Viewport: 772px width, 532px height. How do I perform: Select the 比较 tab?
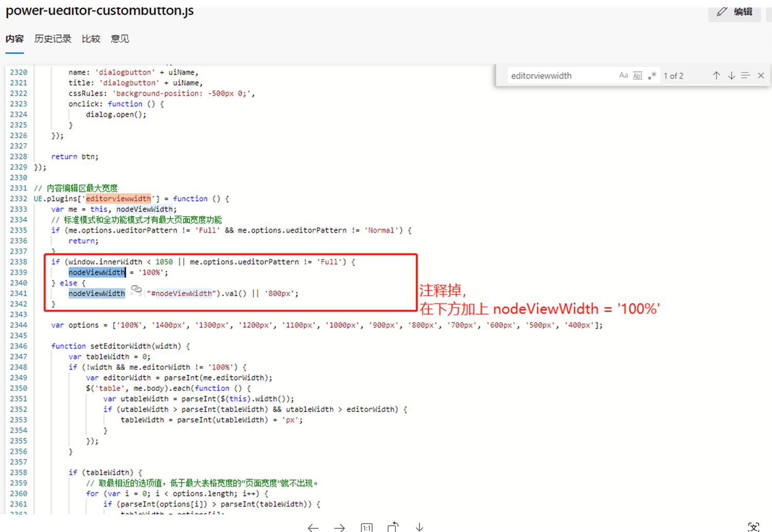(91, 39)
